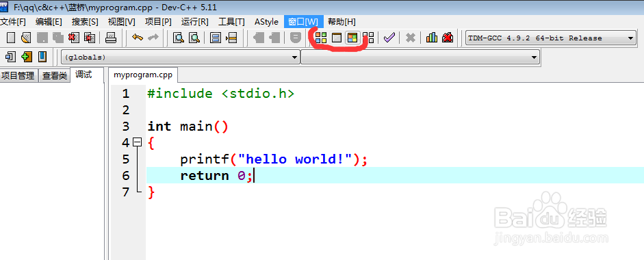Open the 帮助[H] menu
The width and height of the screenshot is (644, 260).
click(342, 22)
